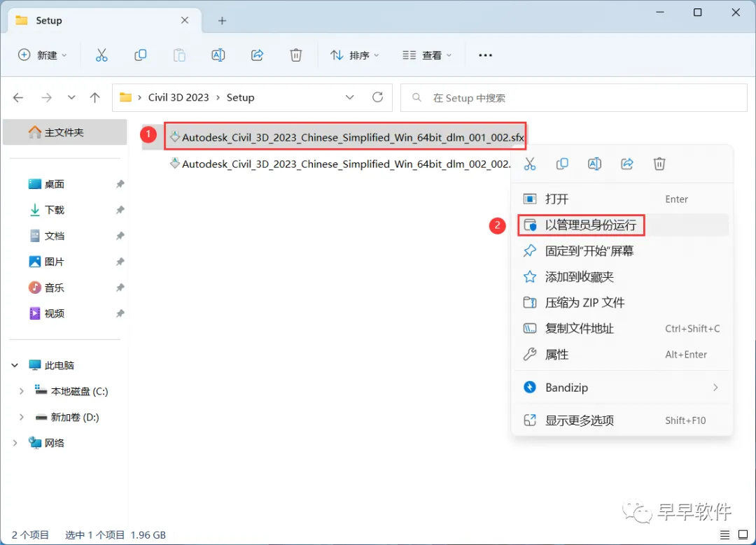Switch to details view icon in status bar
The width and height of the screenshot is (756, 545).
pyautogui.click(x=724, y=535)
